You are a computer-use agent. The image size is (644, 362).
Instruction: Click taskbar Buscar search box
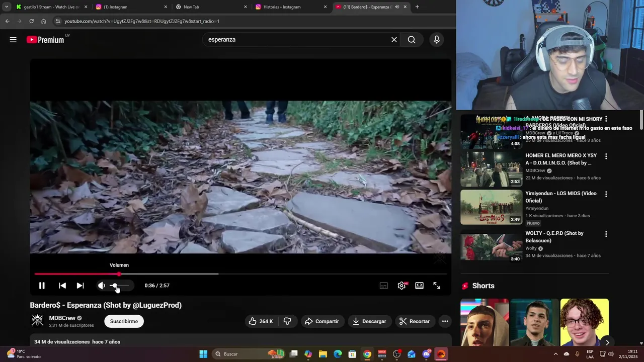click(248, 354)
